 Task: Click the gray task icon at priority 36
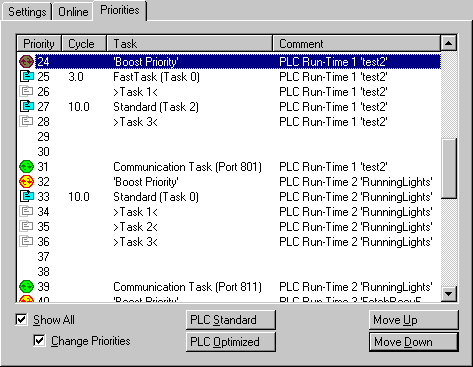(26, 241)
